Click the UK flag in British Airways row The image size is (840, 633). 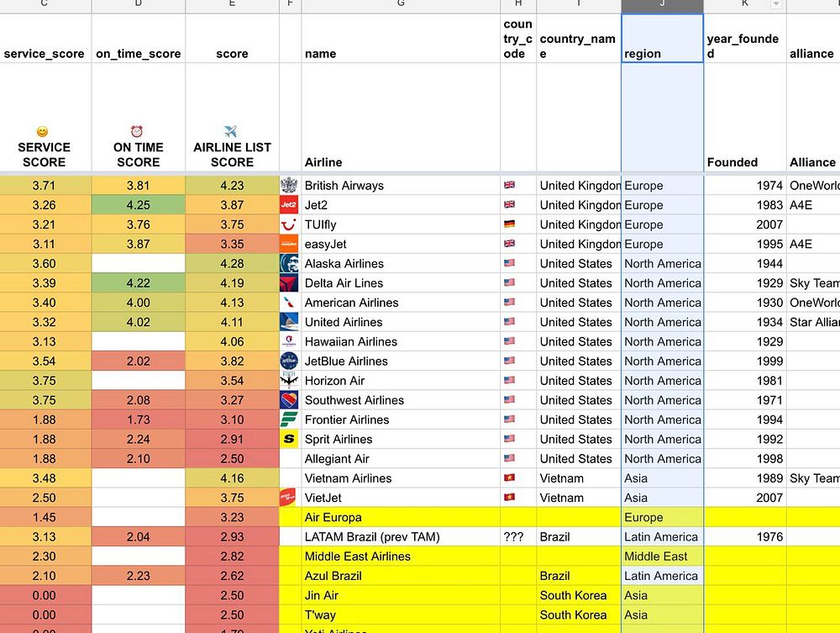tap(510, 185)
